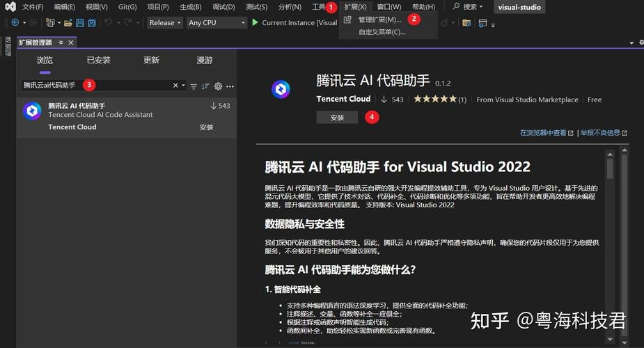The height and width of the screenshot is (348, 644).
Task: Expand the New Project dropdown arrow
Action: [59, 23]
